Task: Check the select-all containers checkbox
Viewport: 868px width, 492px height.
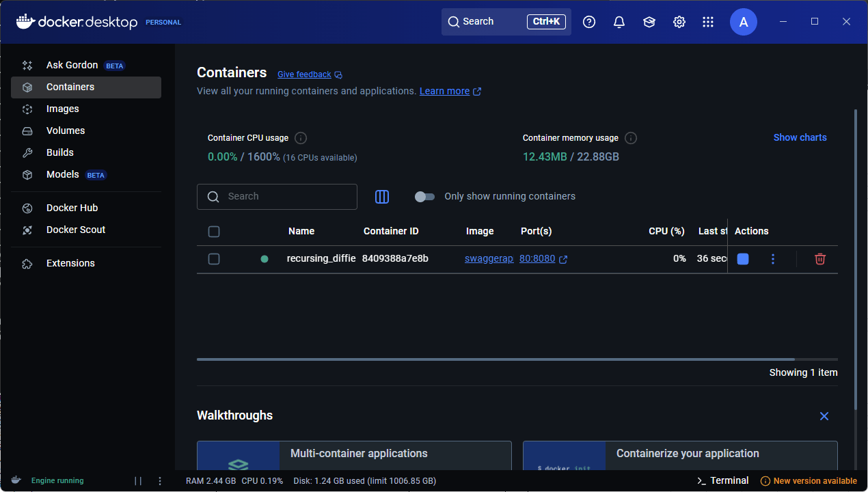Action: pyautogui.click(x=214, y=232)
